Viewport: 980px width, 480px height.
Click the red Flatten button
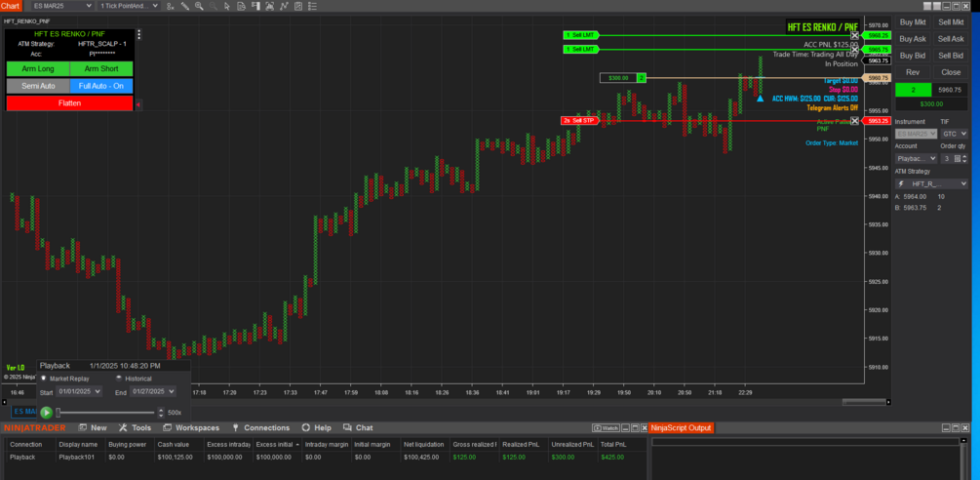pyautogui.click(x=69, y=103)
